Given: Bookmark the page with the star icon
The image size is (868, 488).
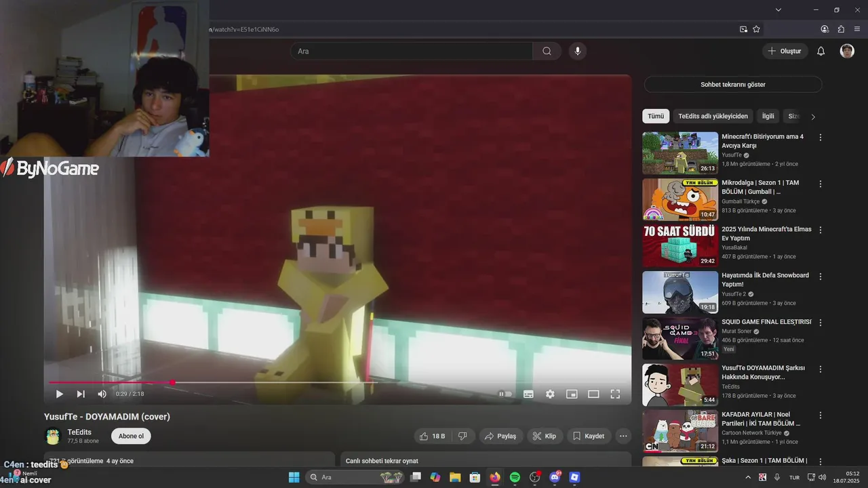Looking at the screenshot, I should 756,29.
